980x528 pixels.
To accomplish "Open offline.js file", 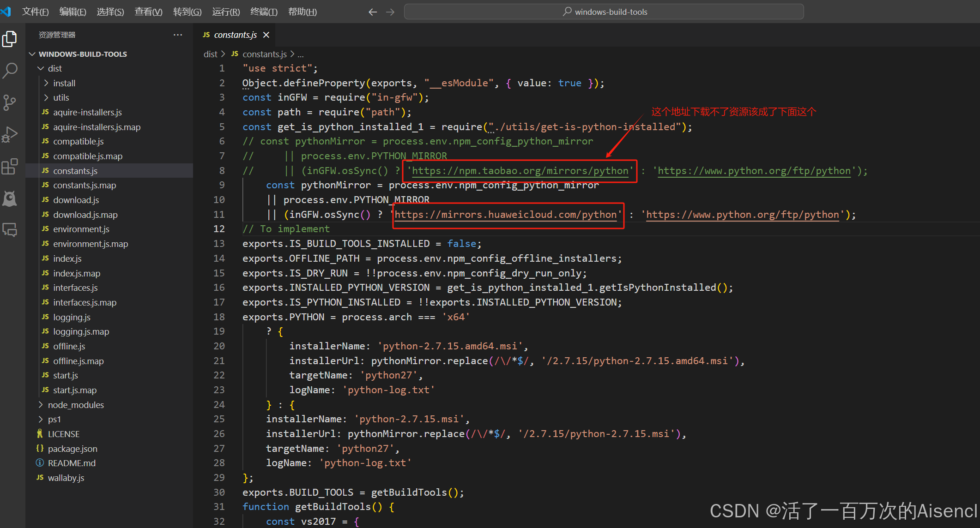I will pyautogui.click(x=69, y=346).
